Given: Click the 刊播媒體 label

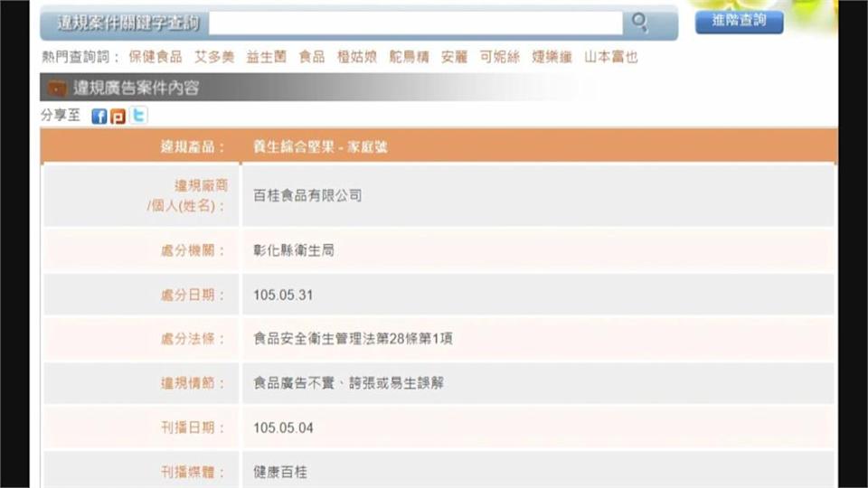Looking at the screenshot, I should click(x=193, y=472).
